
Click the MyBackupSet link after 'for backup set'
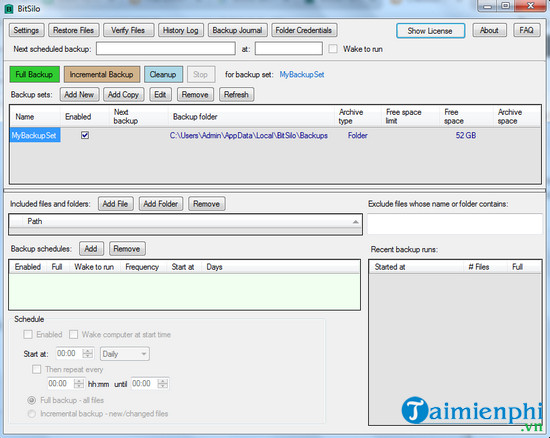pyautogui.click(x=302, y=75)
